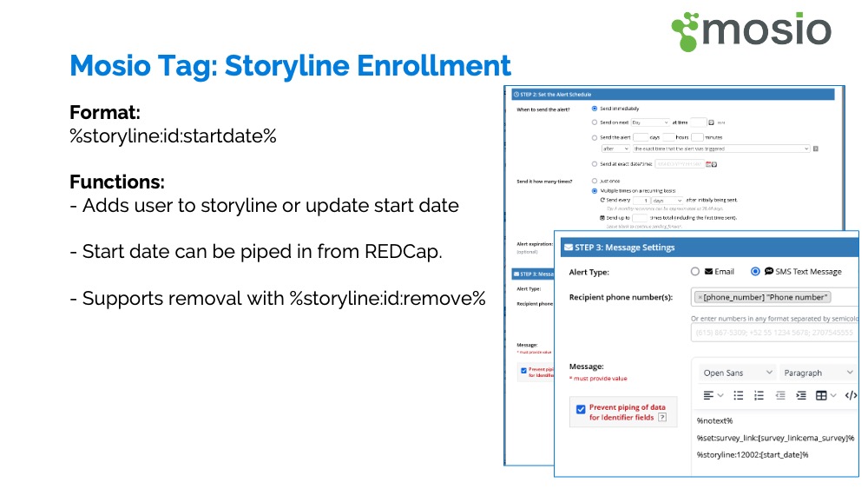The width and height of the screenshot is (868, 489).
Task: Click the hours input field
Action: [668, 137]
